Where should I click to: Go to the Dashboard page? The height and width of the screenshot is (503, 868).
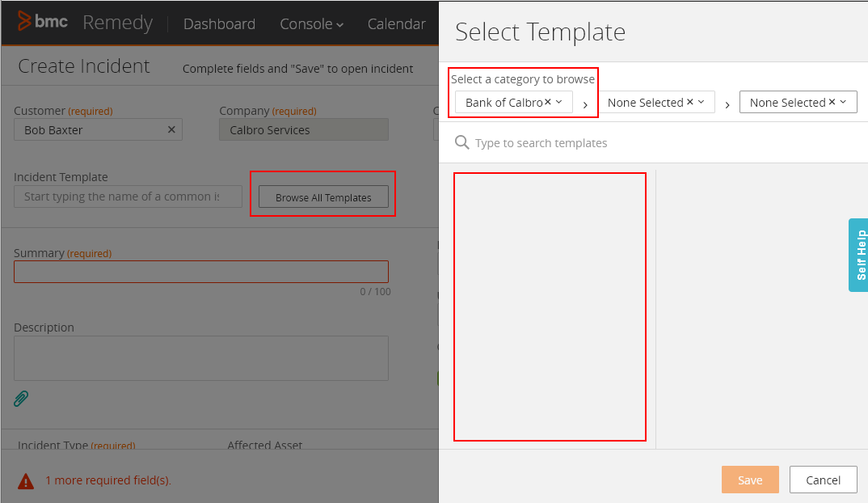point(219,23)
